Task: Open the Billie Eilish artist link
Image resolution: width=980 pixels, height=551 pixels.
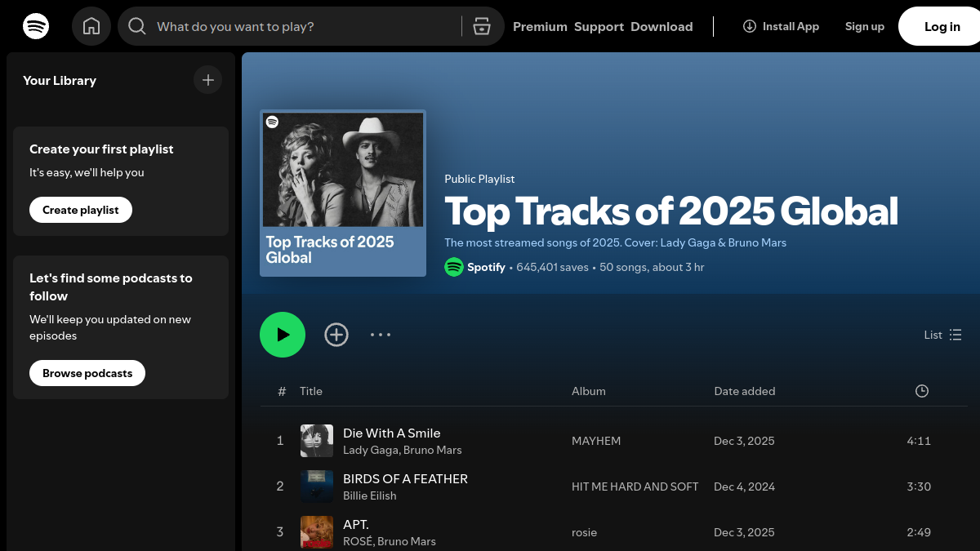Action: (x=370, y=495)
